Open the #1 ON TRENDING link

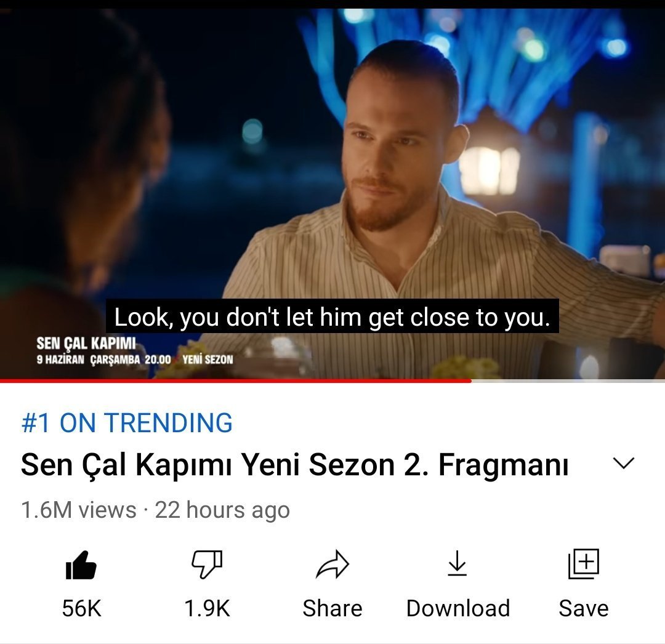127,423
